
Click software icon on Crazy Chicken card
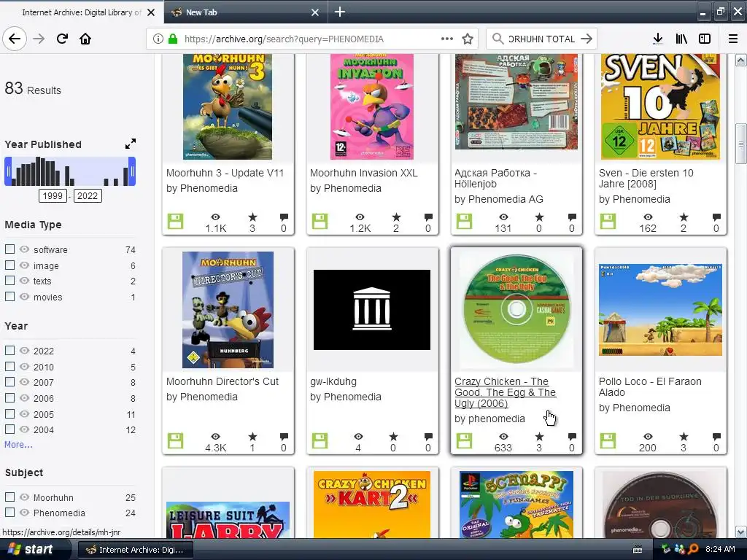click(464, 440)
